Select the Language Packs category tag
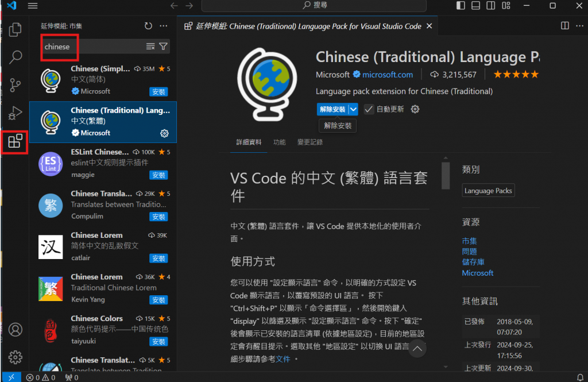Image resolution: width=588 pixels, height=382 pixels. pos(488,191)
